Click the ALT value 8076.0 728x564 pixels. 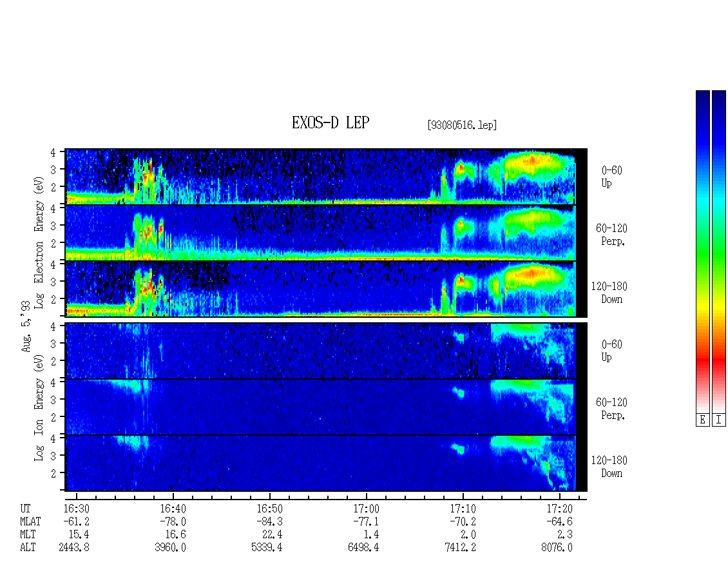point(557,548)
